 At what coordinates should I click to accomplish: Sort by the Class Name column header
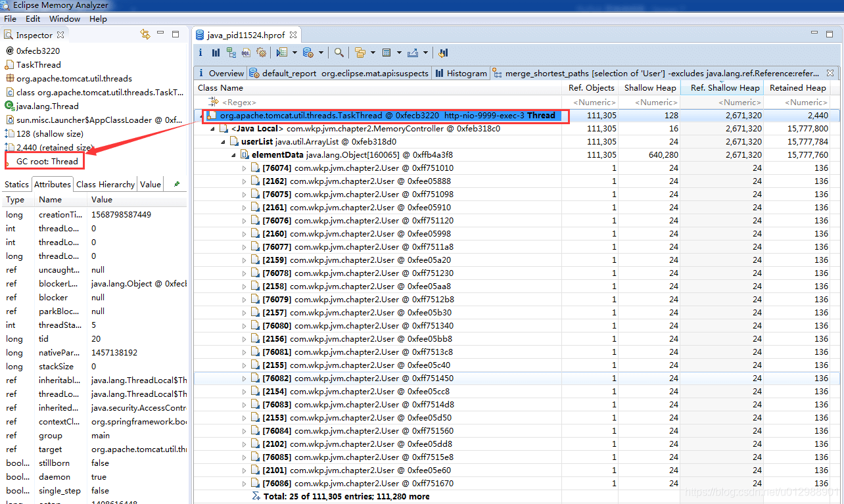[x=379, y=88]
